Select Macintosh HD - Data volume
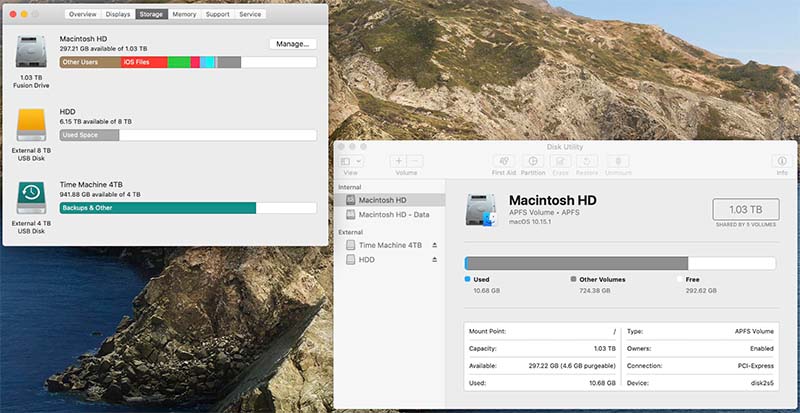Viewport: 800px width, 413px height. coord(390,215)
